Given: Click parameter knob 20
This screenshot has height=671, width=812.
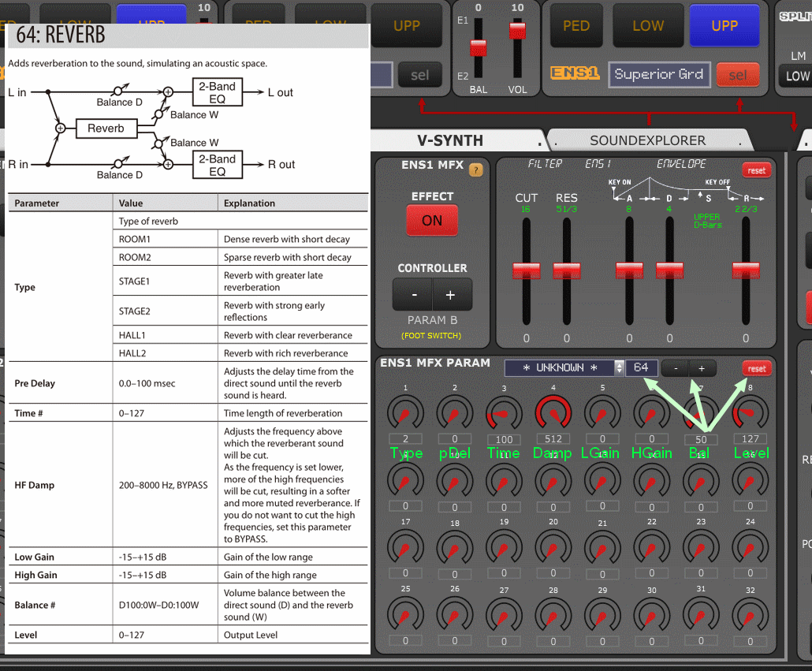Looking at the screenshot, I should point(553,548).
